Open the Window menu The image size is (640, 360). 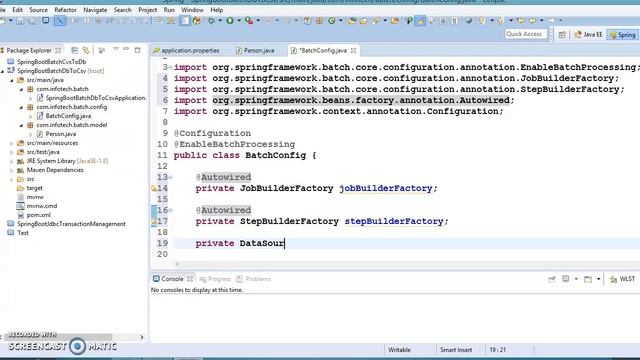pos(192,10)
